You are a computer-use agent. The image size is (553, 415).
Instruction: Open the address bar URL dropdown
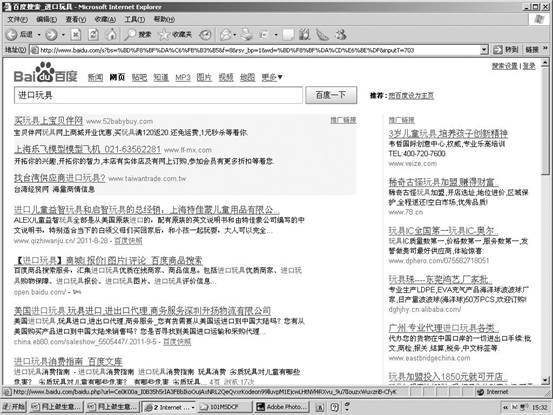pos(484,50)
